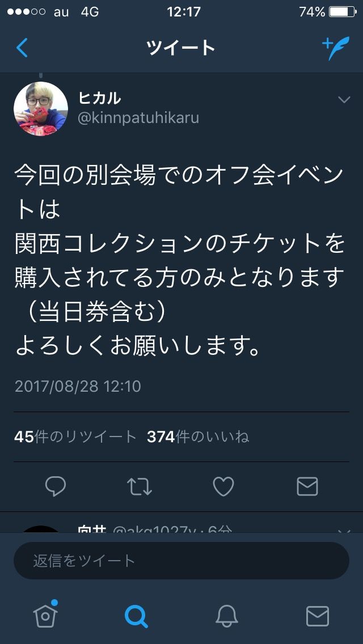
Task: Tap the 返信をツイート reply field
Action: 181,561
